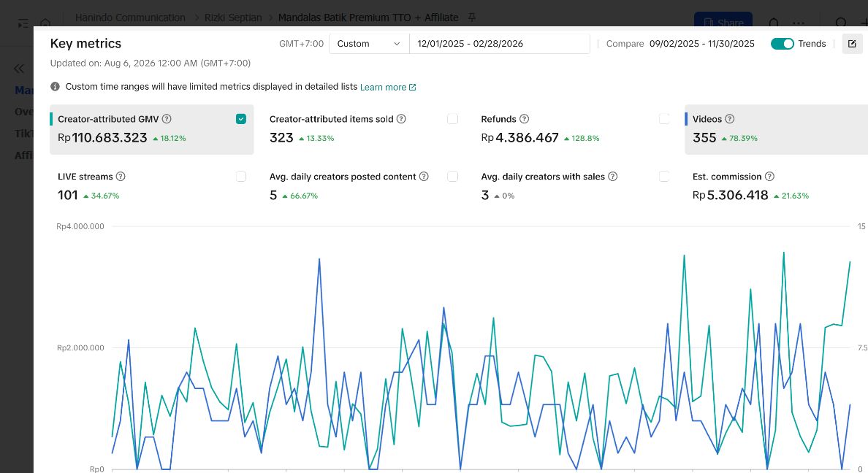Click the edit metrics icon button next to Trends
Screen dimensions: 868x473
click(x=852, y=44)
